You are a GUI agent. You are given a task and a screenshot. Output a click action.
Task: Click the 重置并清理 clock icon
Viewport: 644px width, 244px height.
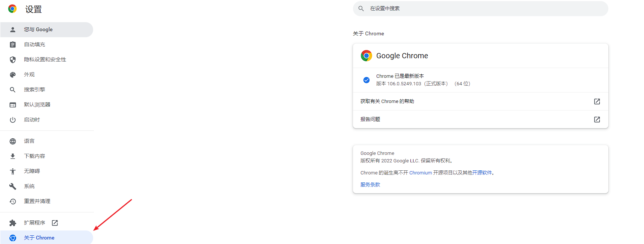13,201
